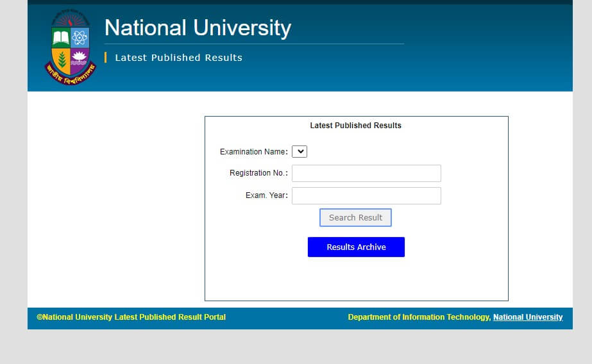Screen dimensions: 592x364
Task: Click the Department of Information Technology footer text
Action: (419, 317)
